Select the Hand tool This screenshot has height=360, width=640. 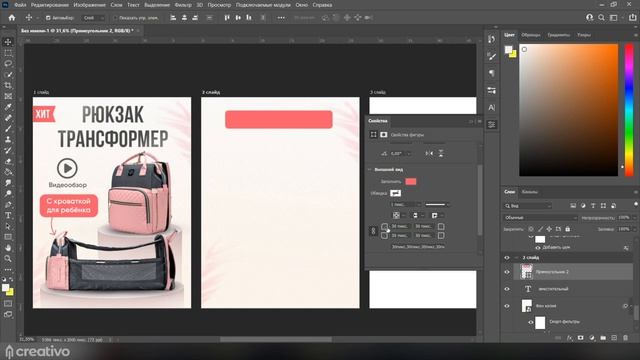(8, 248)
